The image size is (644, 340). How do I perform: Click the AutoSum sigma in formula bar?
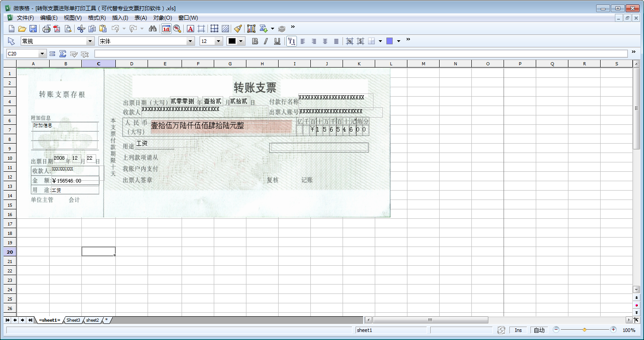point(63,54)
